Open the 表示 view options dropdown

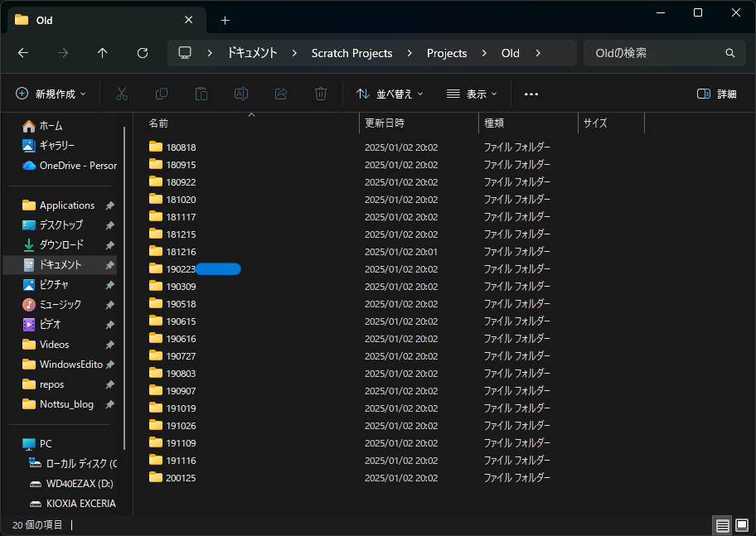(x=472, y=94)
